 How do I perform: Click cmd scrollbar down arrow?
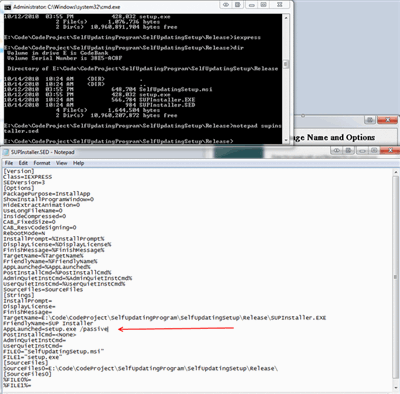tap(286, 140)
